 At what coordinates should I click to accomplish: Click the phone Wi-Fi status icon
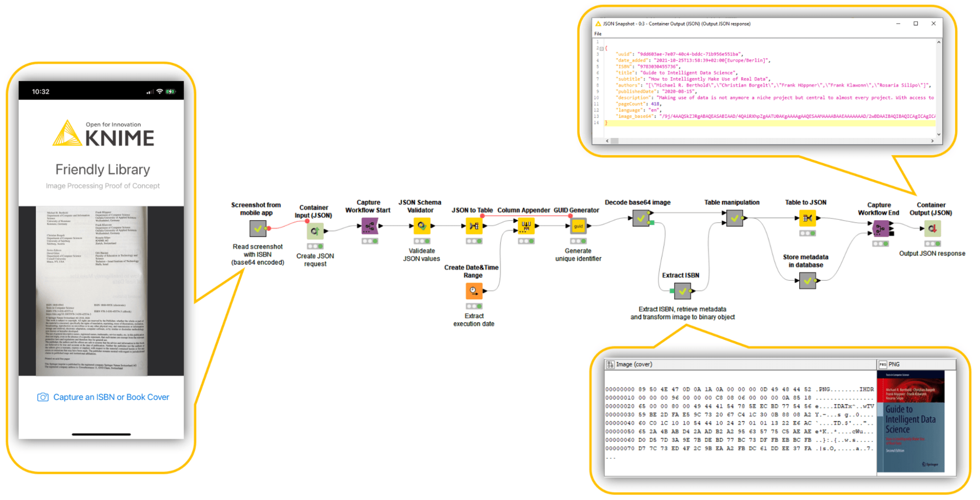point(159,92)
